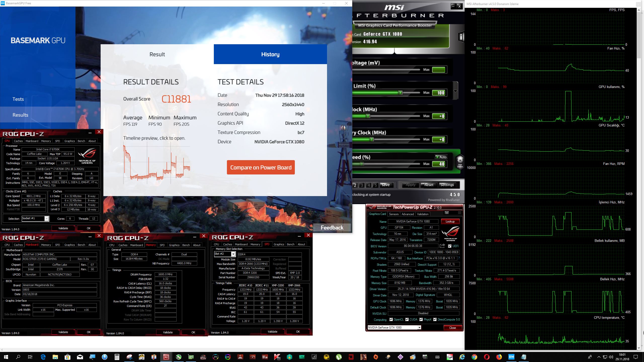Click Compare on Power Board button
Viewport: 644px width, 362px height.
pyautogui.click(x=261, y=167)
